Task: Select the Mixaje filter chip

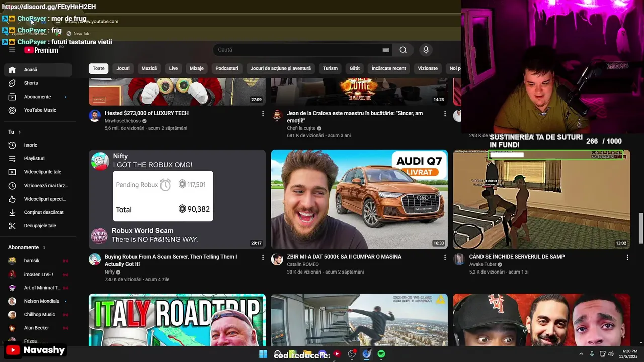Action: click(x=197, y=68)
